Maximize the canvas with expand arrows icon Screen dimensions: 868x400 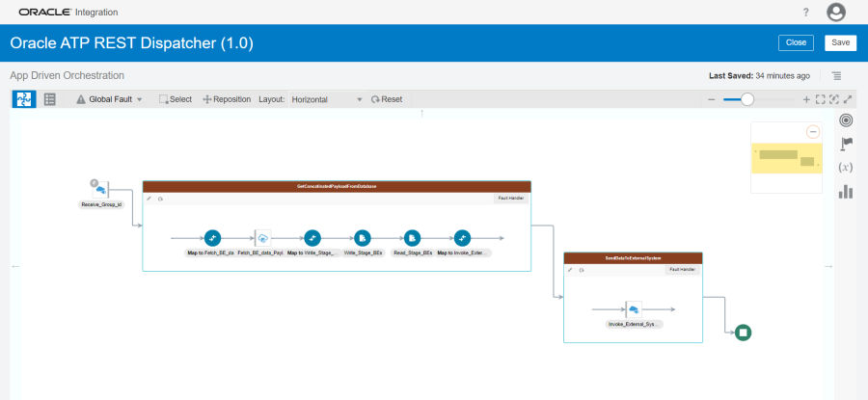(x=847, y=99)
